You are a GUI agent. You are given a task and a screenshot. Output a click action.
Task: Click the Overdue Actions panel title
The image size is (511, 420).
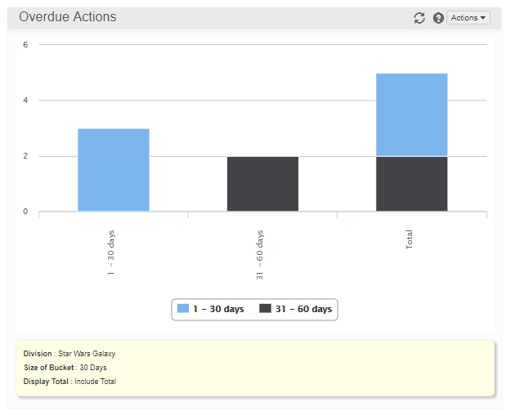coord(68,17)
